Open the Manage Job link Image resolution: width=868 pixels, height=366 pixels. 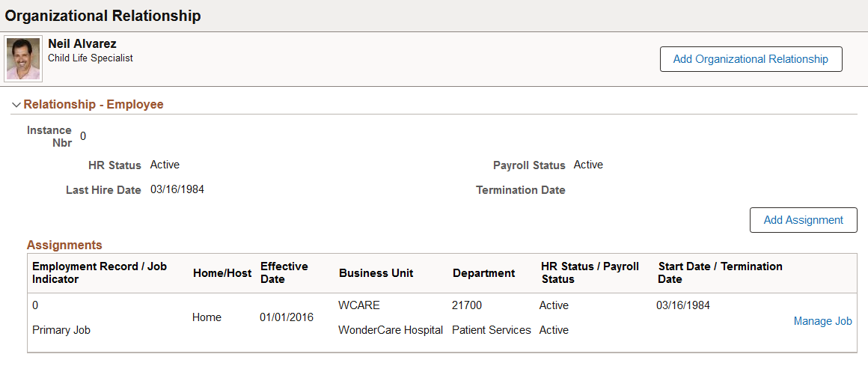click(822, 321)
